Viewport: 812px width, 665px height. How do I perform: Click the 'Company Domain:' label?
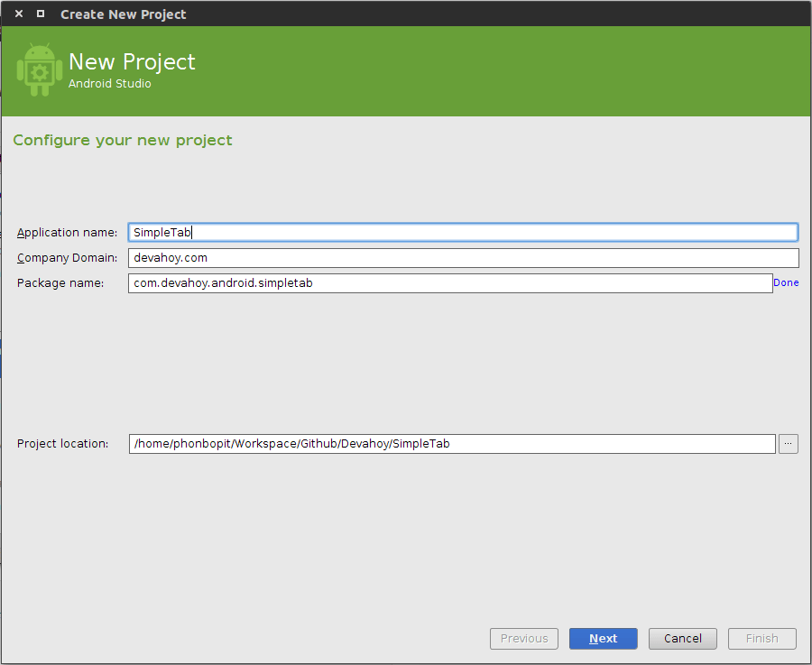[x=68, y=258]
